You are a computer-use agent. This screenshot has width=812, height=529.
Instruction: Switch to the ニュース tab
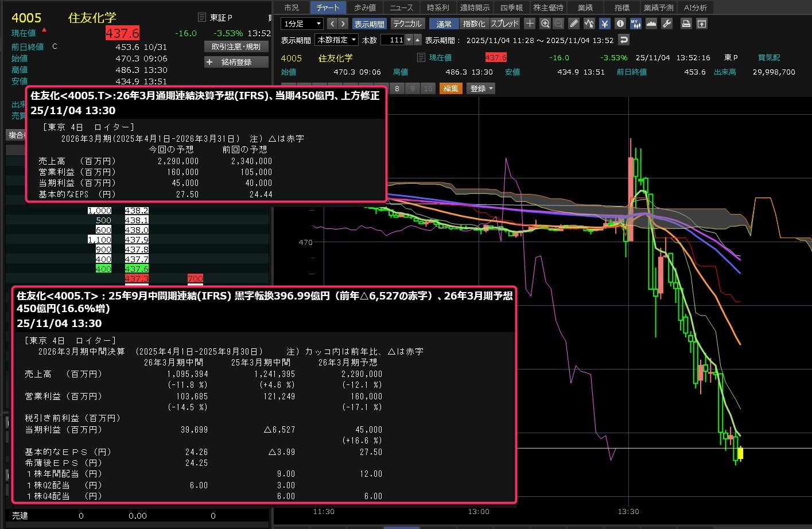pyautogui.click(x=401, y=7)
